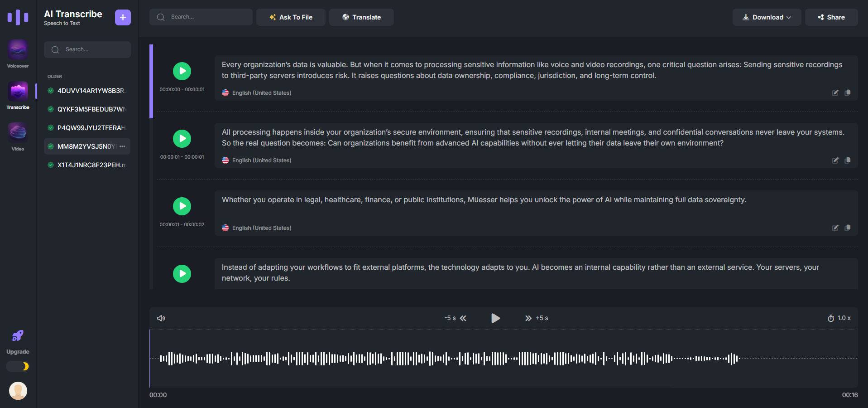Open options menu for MM8M2YVSJ5N0Y file

122,146
